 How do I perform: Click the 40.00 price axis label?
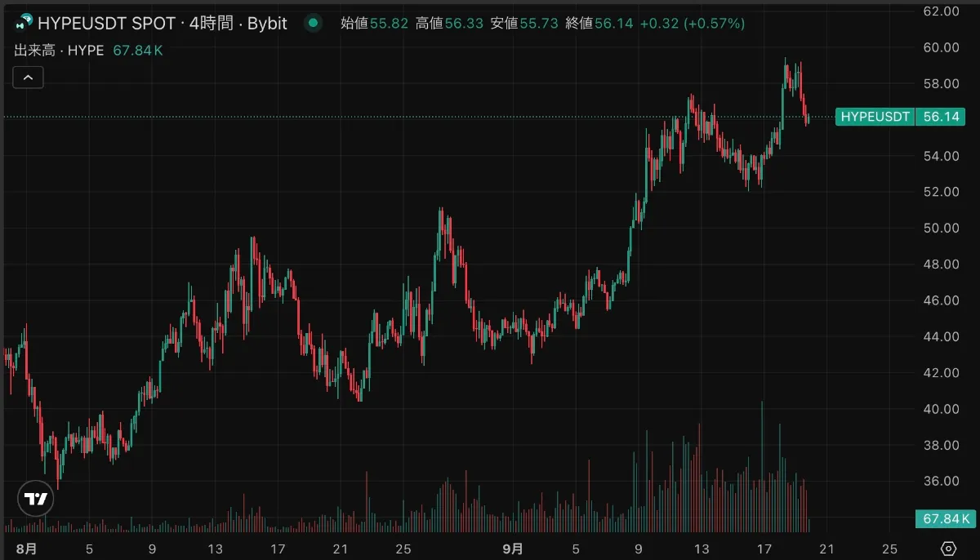[940, 409]
